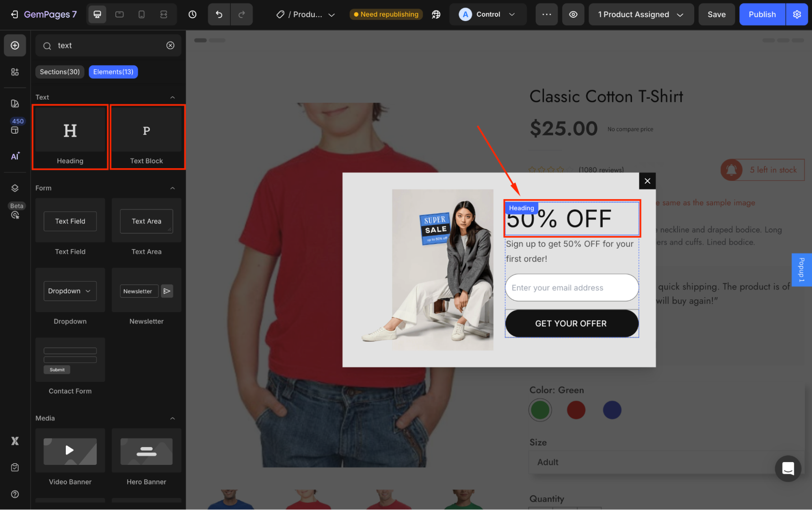
Task: Open the Layers panel sidebar icon
Action: [x=15, y=188]
